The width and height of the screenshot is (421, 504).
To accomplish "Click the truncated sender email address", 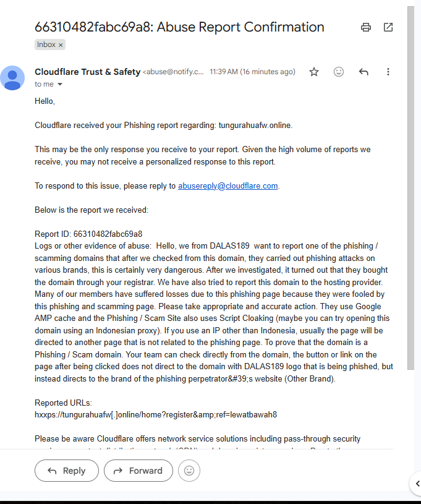I will 173,72.
